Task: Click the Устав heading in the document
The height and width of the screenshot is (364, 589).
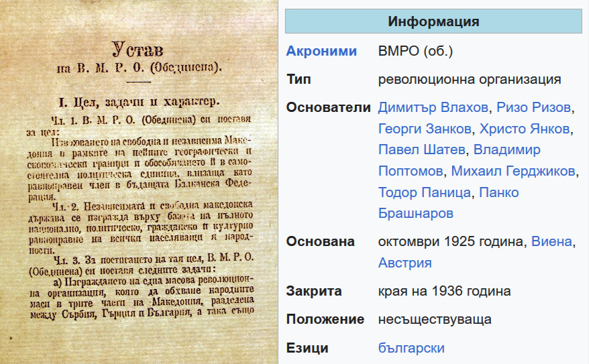Action: coord(138,50)
